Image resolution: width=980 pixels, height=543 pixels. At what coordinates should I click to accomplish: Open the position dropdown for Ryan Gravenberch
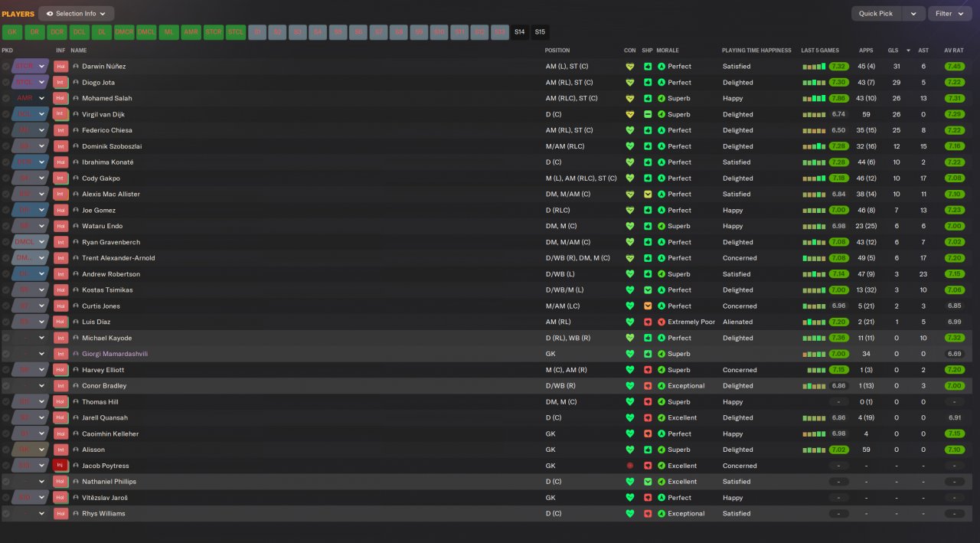(42, 242)
